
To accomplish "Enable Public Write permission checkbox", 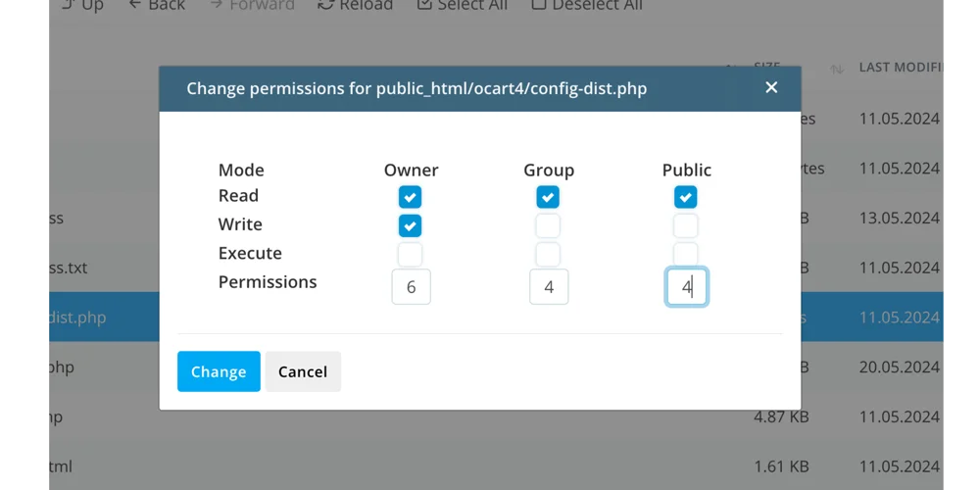I will [x=686, y=225].
